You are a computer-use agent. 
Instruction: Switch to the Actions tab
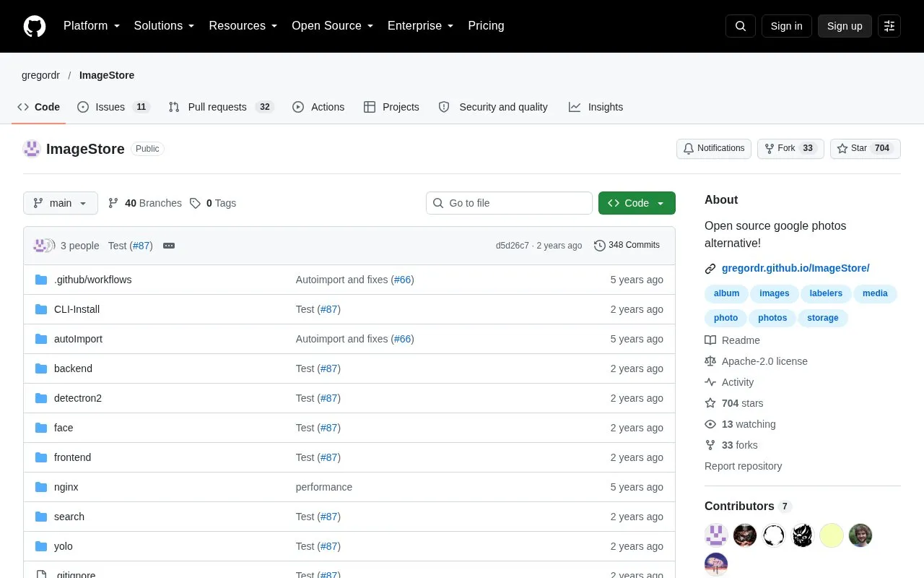pos(318,107)
